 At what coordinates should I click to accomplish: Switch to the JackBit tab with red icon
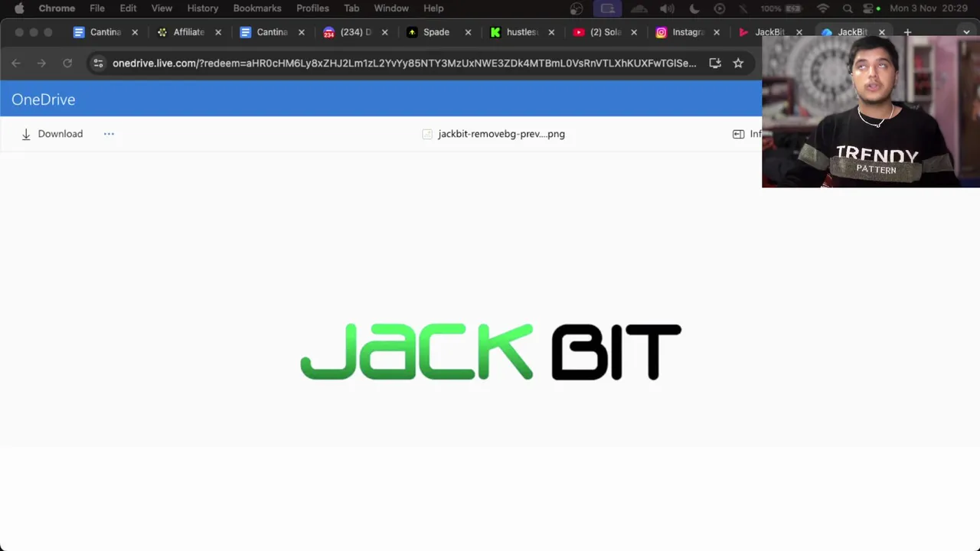(x=769, y=32)
